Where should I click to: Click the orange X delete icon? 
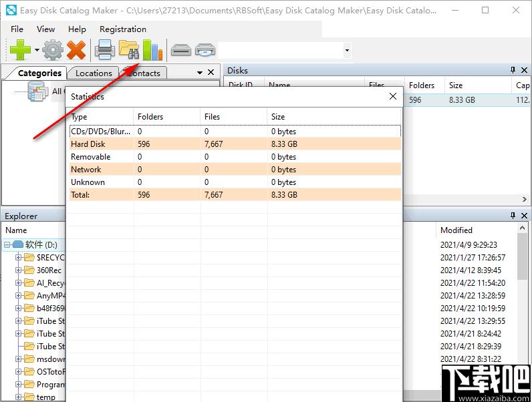[76, 50]
